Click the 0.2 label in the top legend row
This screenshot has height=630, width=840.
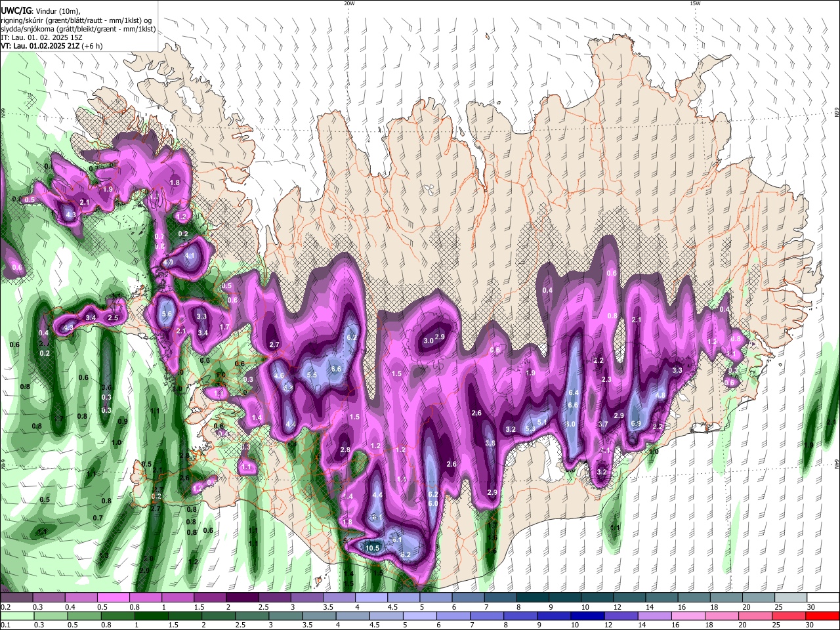click(x=6, y=607)
